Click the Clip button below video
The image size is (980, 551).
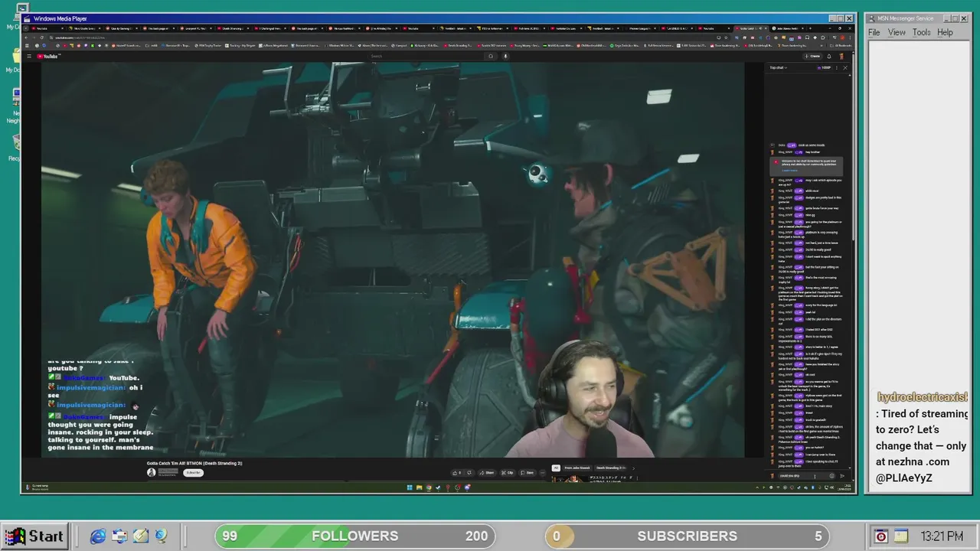(x=507, y=472)
